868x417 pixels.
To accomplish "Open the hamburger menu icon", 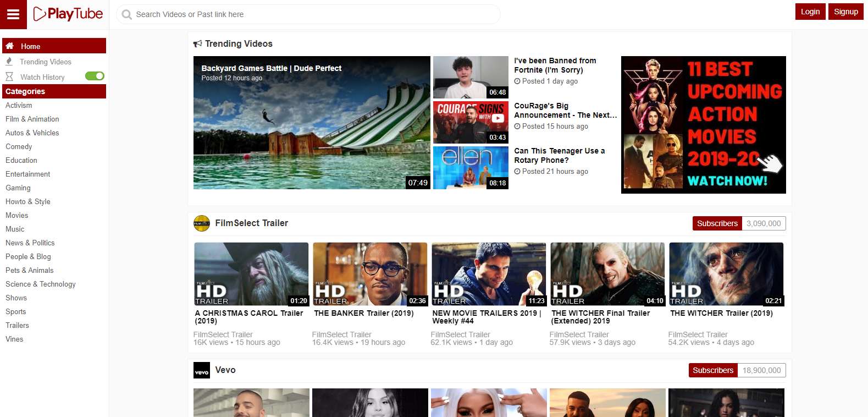I will click(13, 14).
